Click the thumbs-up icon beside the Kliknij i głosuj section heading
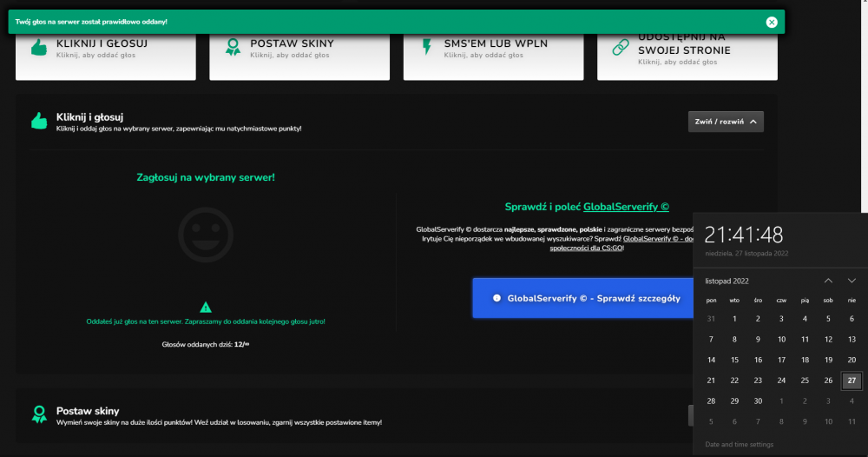This screenshot has height=457, width=868. [x=39, y=121]
